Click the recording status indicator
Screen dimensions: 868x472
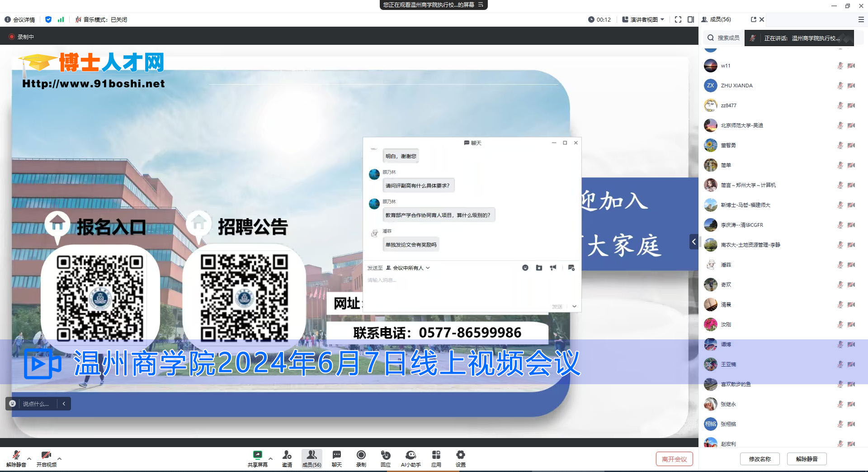[21, 37]
